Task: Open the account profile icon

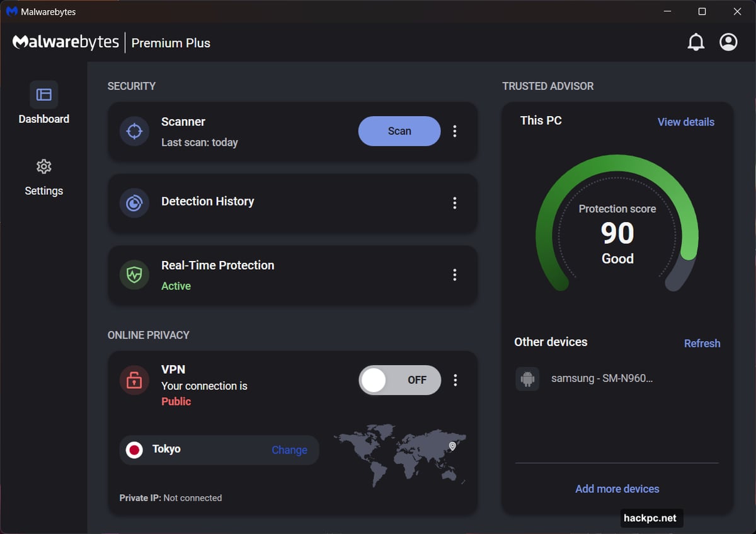Action: click(x=728, y=42)
